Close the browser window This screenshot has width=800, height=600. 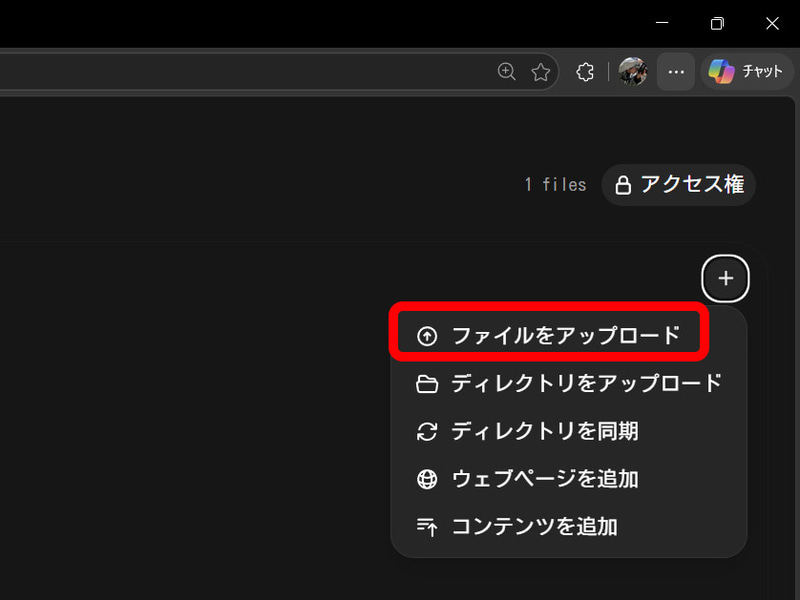click(772, 23)
